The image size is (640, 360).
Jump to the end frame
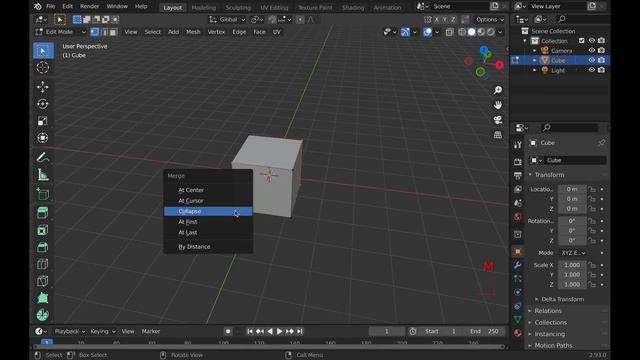tap(300, 331)
